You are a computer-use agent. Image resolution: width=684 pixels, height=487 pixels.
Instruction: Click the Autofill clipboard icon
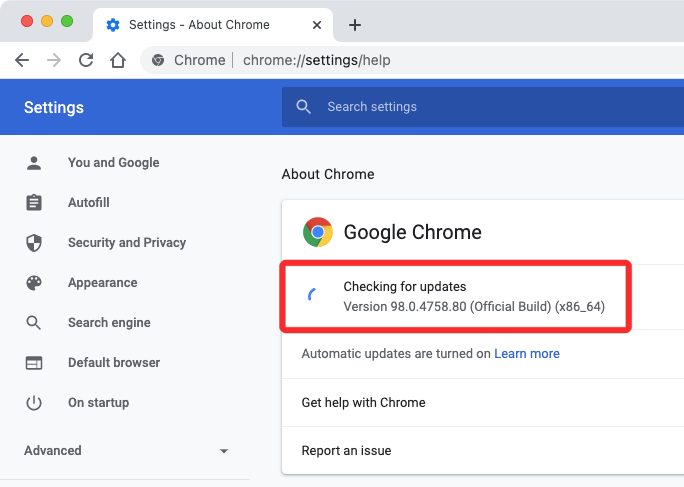point(34,202)
